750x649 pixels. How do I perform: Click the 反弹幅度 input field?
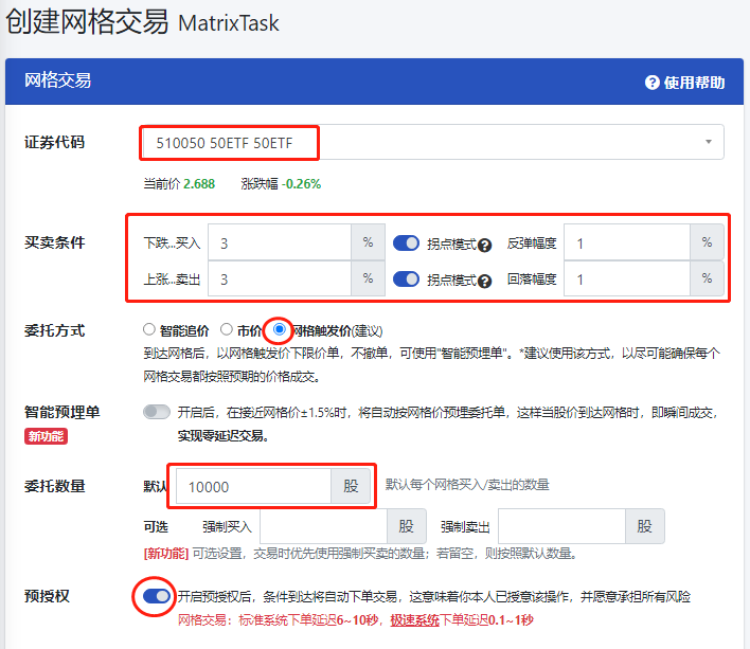[x=627, y=243]
